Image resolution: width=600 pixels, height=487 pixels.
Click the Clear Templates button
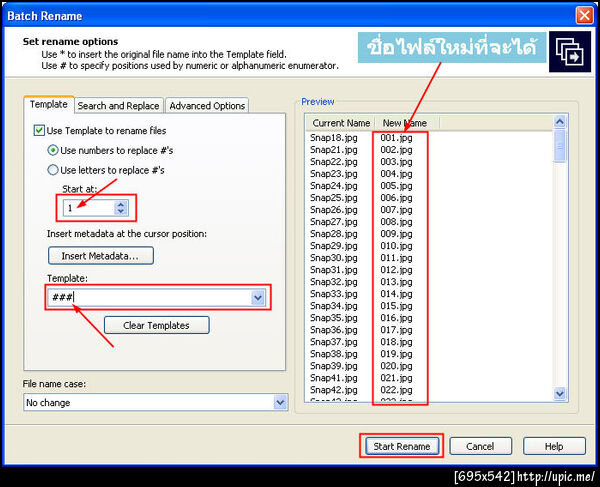tap(157, 325)
